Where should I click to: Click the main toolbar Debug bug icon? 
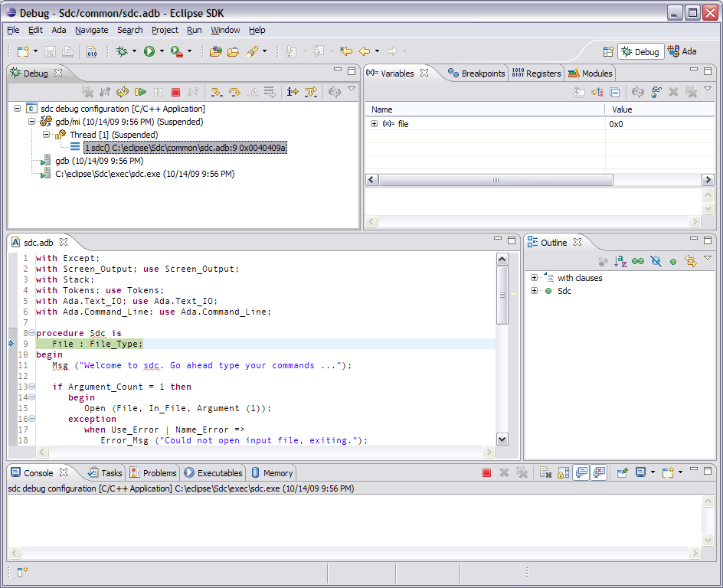tap(122, 51)
